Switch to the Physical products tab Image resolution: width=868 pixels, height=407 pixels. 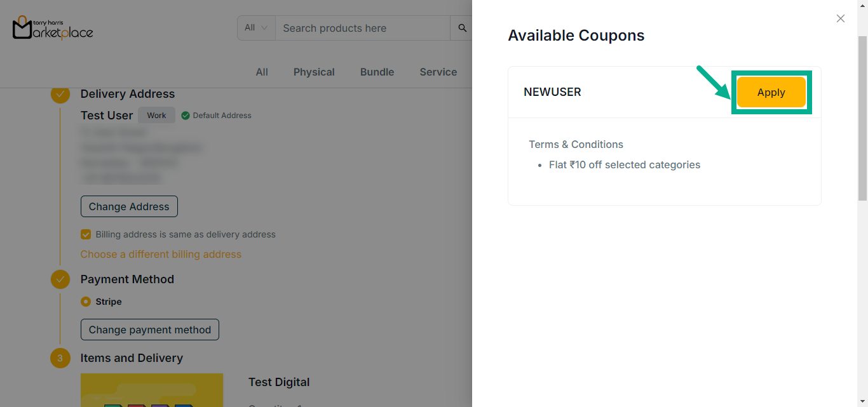[x=314, y=72]
